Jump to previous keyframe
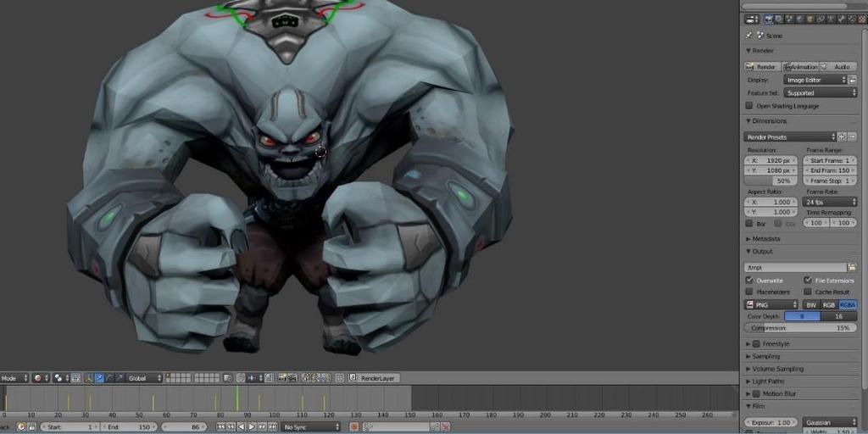868x434 pixels. (231, 427)
